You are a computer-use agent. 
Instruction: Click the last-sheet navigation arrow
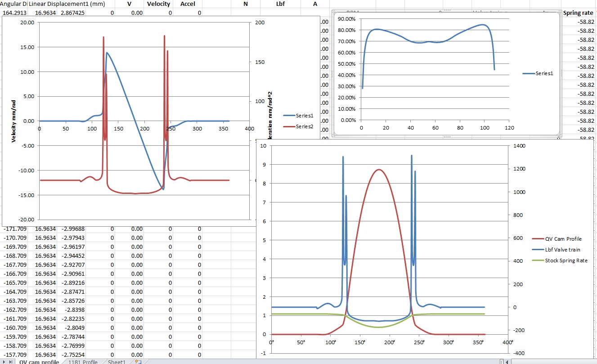11,362
